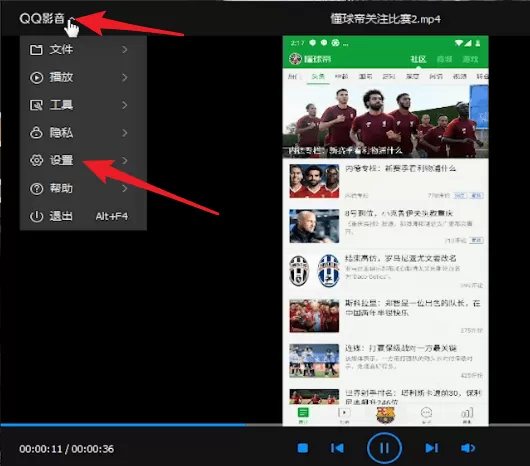Click the blue playback progress bar
Viewport: 530px width, 466px height.
point(123,424)
